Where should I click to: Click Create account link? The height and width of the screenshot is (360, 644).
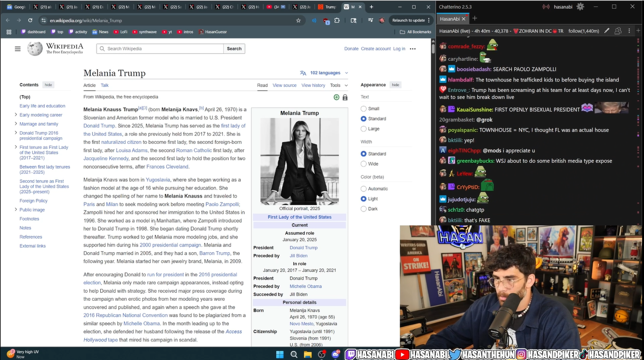pos(376,49)
